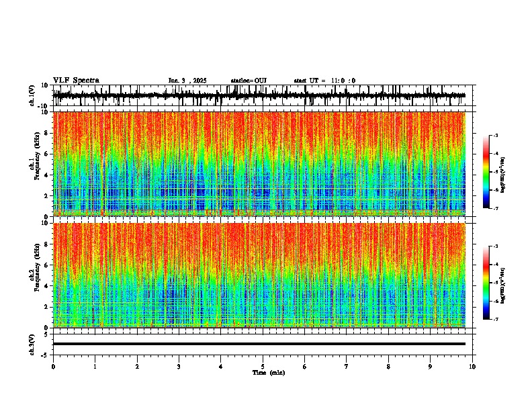Click the "2" kHz tick on ch.2 spectrogram
The image size is (532, 411).
tap(46, 307)
